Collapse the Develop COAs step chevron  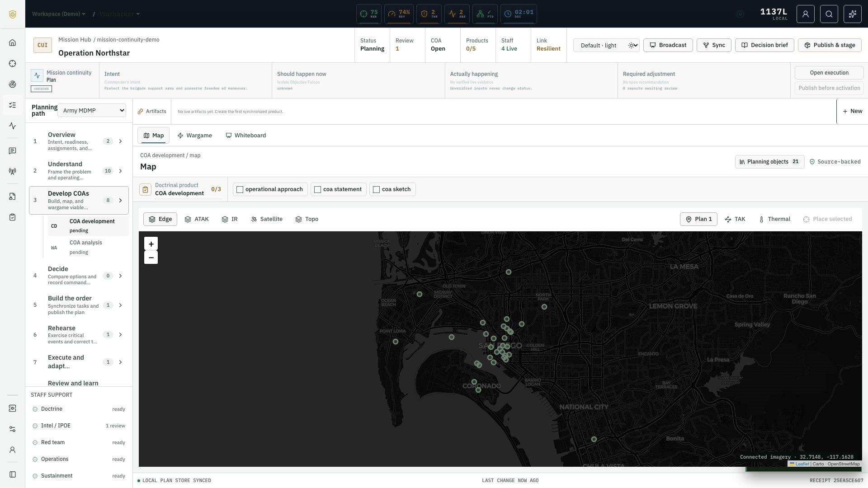120,200
